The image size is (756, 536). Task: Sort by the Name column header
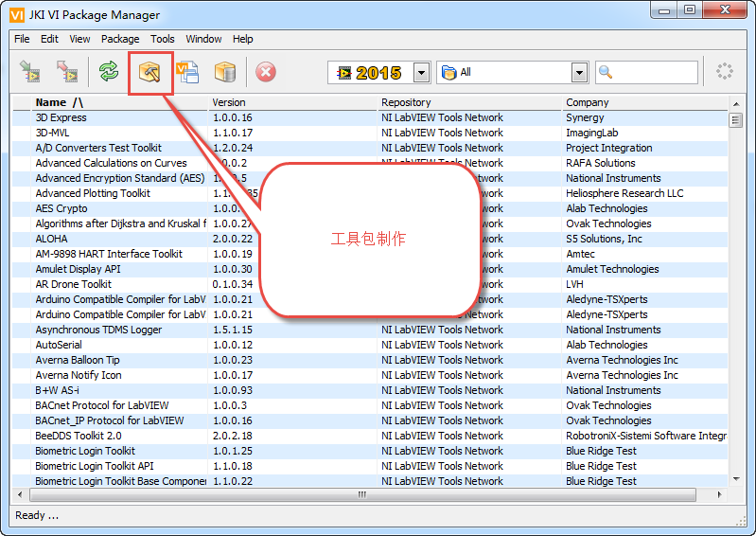tap(119, 102)
